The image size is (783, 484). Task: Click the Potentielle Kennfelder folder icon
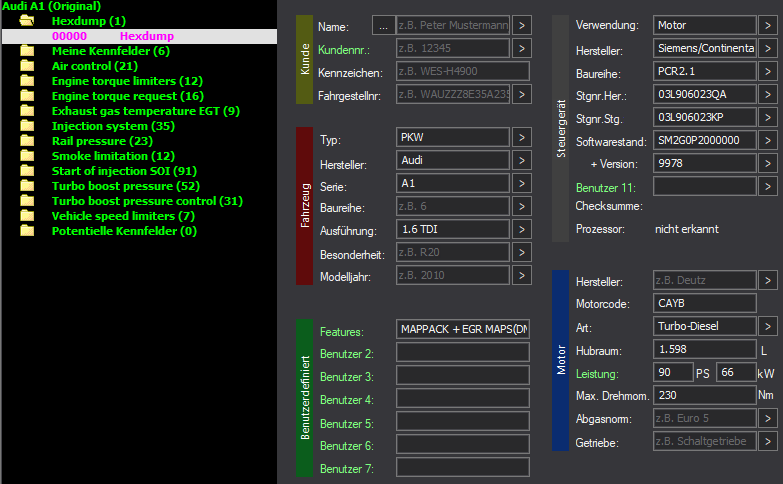(x=27, y=231)
